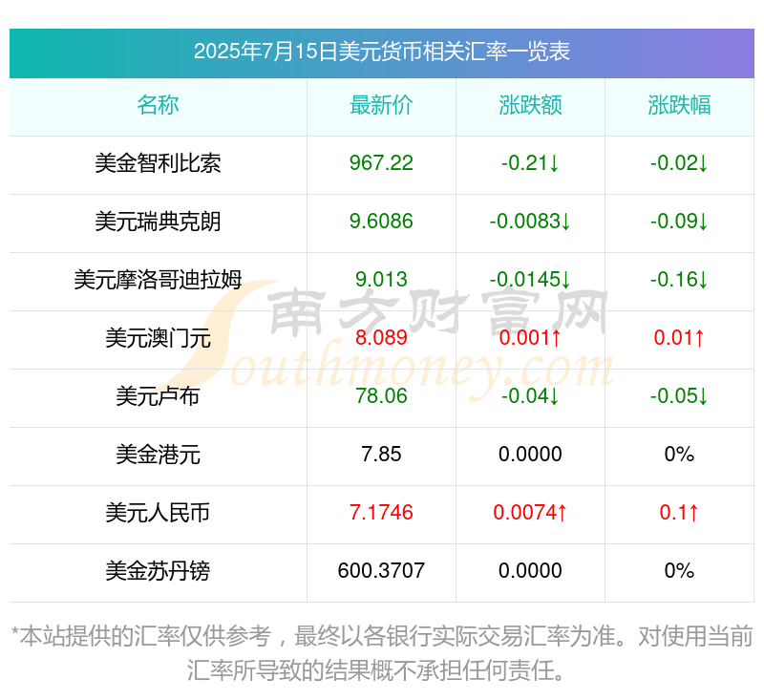Viewport: 764px width, 700px height.
Task: Click the price 967.22
Action: (381, 163)
